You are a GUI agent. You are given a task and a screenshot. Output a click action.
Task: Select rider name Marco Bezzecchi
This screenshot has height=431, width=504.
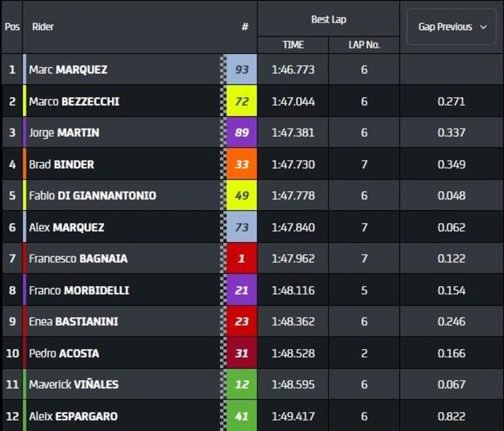(74, 101)
